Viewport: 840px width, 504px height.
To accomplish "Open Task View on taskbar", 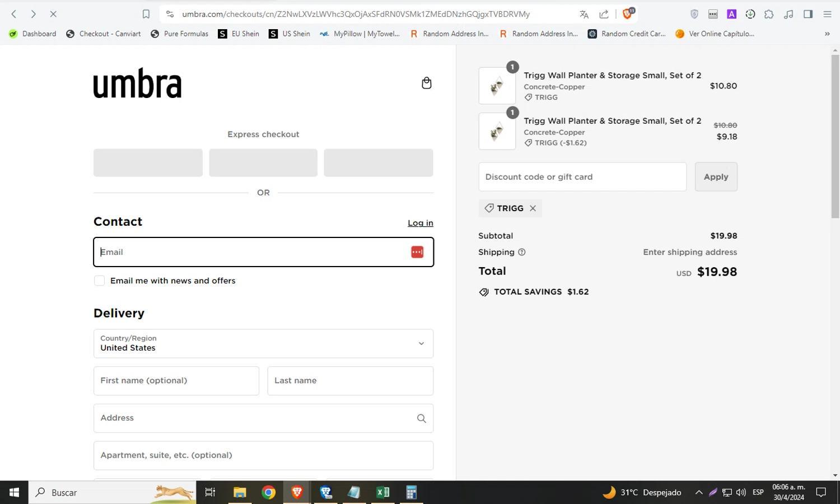I will click(210, 492).
